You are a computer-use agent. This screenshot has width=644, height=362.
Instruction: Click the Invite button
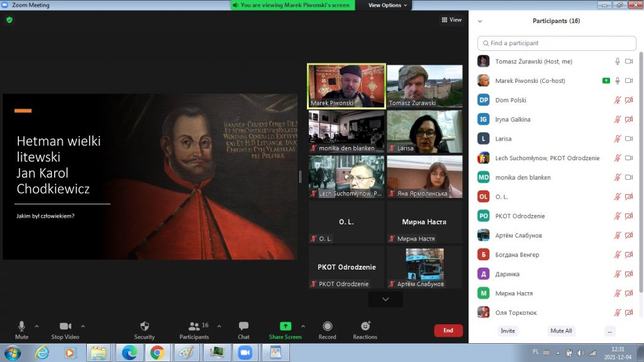click(x=508, y=331)
